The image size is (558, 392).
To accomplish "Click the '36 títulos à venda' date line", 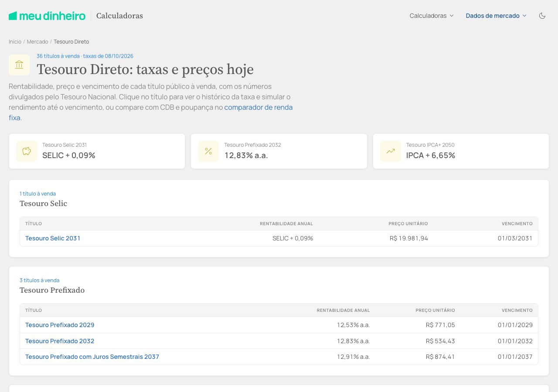I will click(85, 56).
